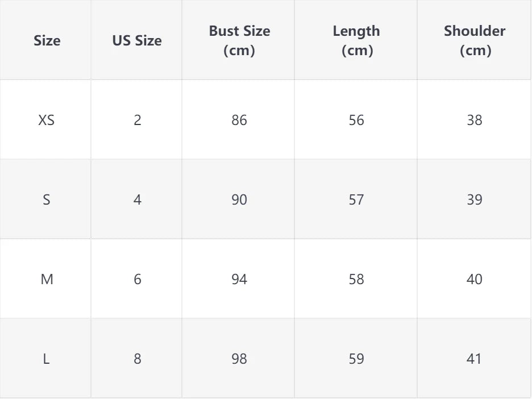Select the S size cell

tap(47, 199)
